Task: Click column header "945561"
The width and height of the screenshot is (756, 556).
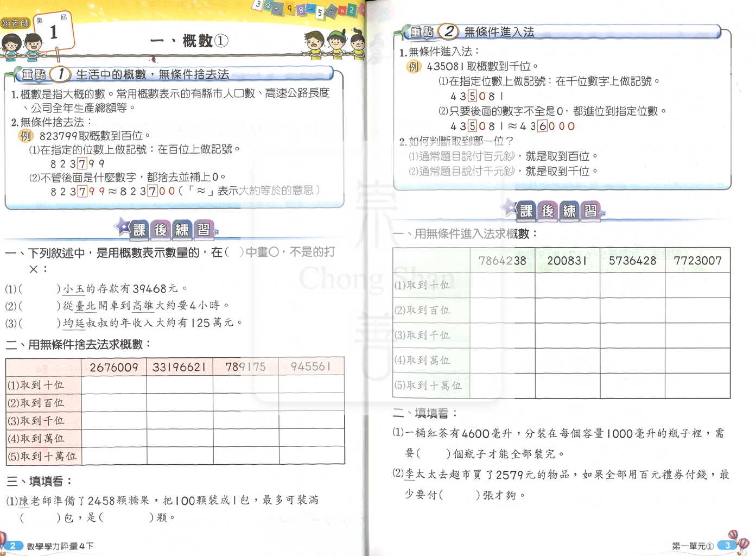Action: (x=312, y=367)
